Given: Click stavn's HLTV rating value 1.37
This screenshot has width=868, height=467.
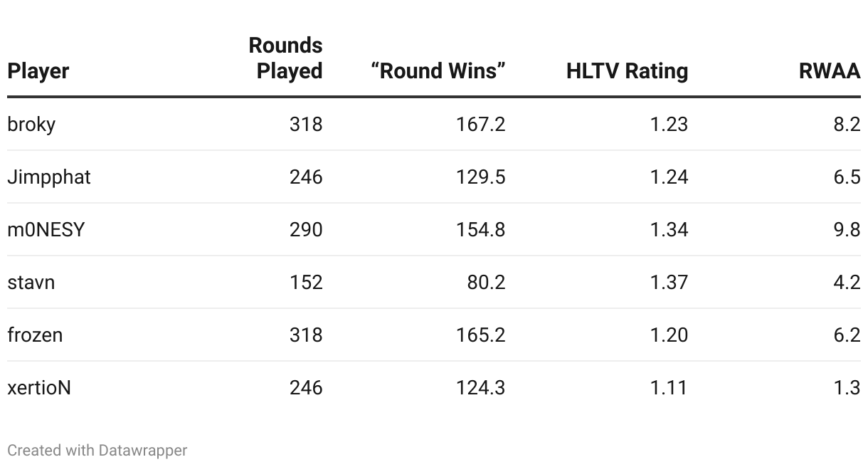Looking at the screenshot, I should coord(669,282).
